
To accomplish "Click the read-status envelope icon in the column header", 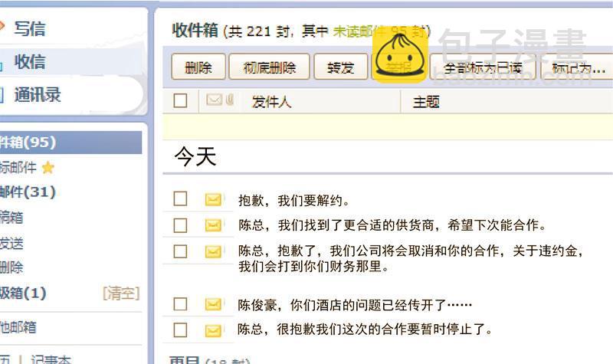I will point(214,100).
